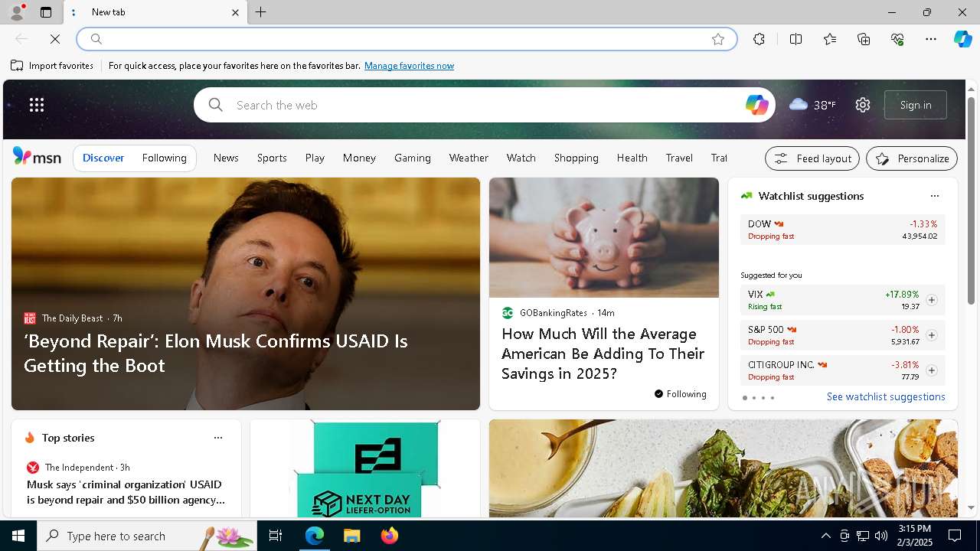Open the Gaming category
The image size is (980, 551).
click(x=413, y=158)
